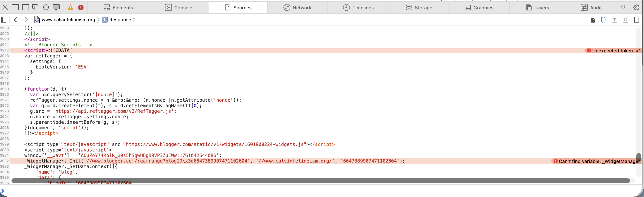
Task: View the Layers tab
Action: coord(537,8)
